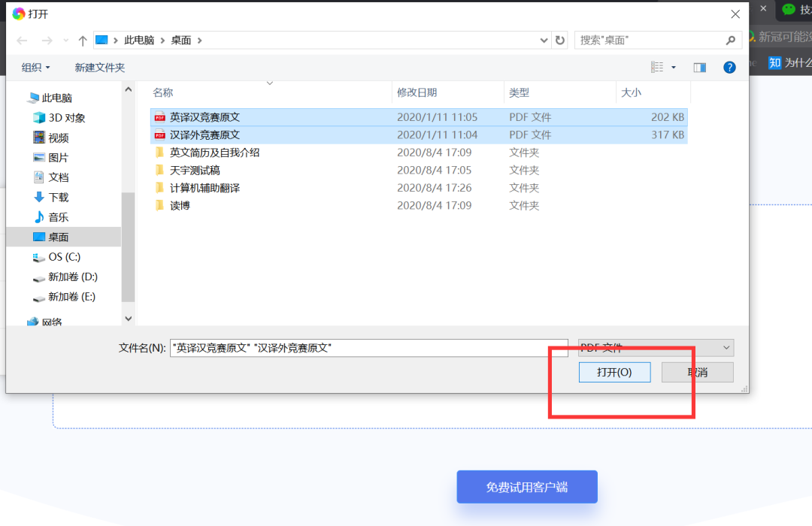Change the view layout icon

[657, 68]
